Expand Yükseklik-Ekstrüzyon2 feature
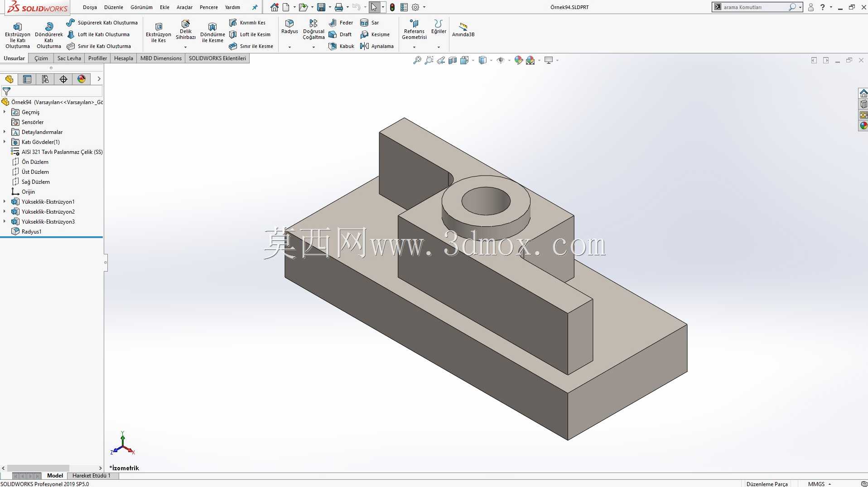This screenshot has width=868, height=487. (5, 211)
